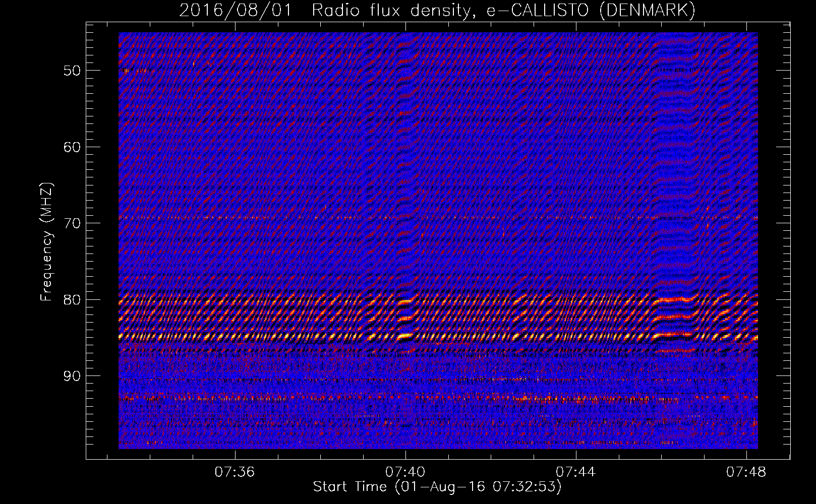The height and width of the screenshot is (504, 816).
Task: Click the 07:48 time tick label
Action: pyautogui.click(x=746, y=472)
